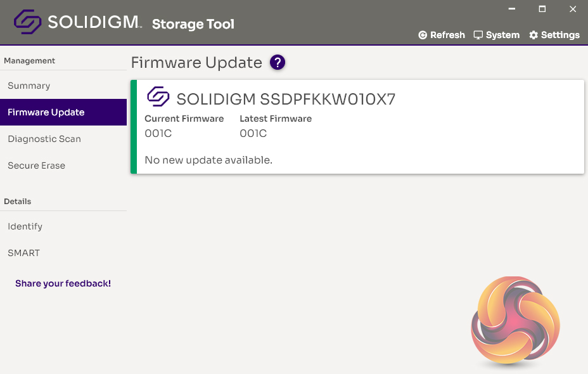Click the Refresh circular arrow icon

point(423,35)
